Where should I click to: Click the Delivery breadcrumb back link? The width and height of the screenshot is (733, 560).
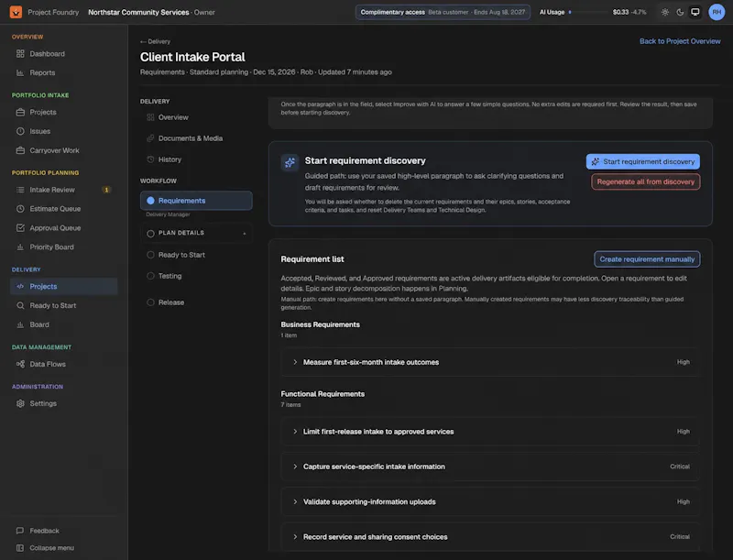(x=155, y=41)
